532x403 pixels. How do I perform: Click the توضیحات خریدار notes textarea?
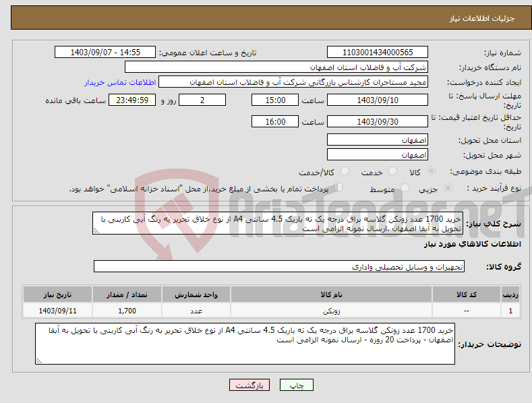[x=245, y=344]
